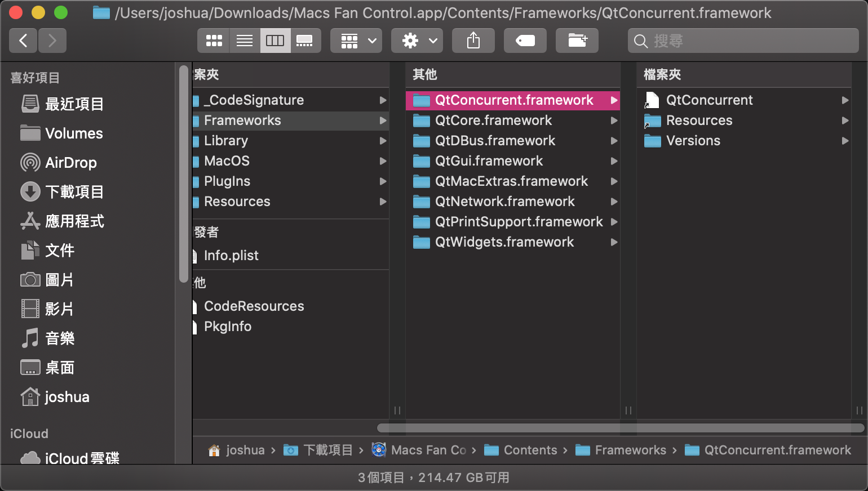
Task: Select the Resources folder in Contents column
Action: (x=290, y=202)
